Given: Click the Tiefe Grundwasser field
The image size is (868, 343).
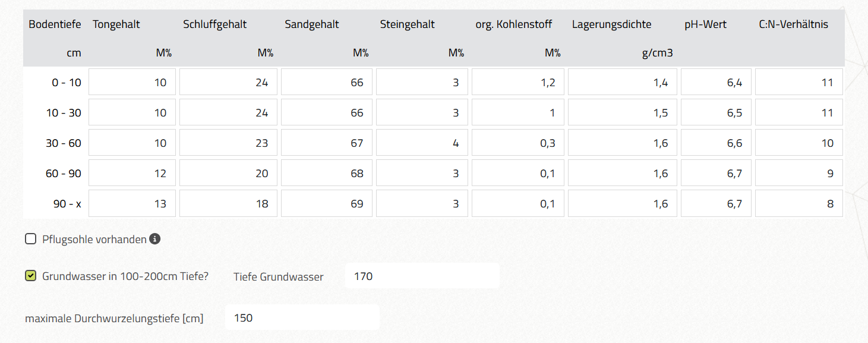Looking at the screenshot, I should (x=422, y=276).
